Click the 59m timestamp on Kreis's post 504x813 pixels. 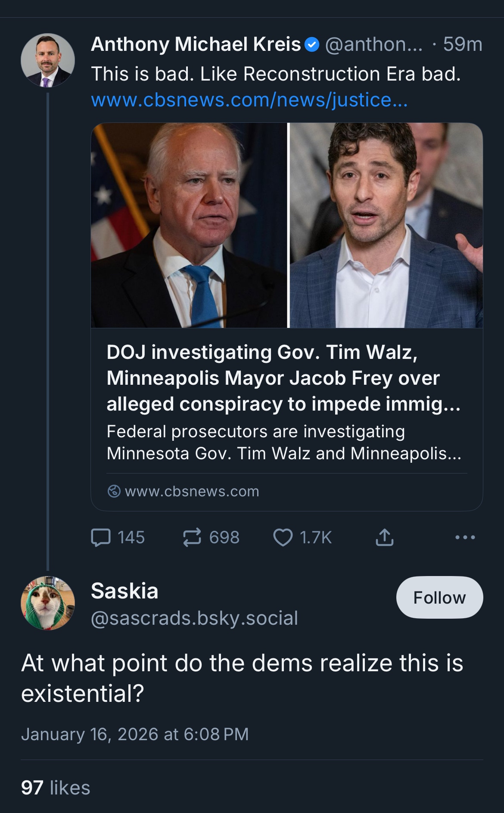tap(463, 44)
